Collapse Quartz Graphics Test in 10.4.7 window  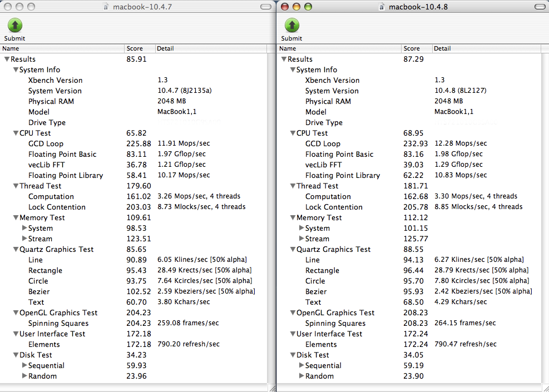pos(16,249)
